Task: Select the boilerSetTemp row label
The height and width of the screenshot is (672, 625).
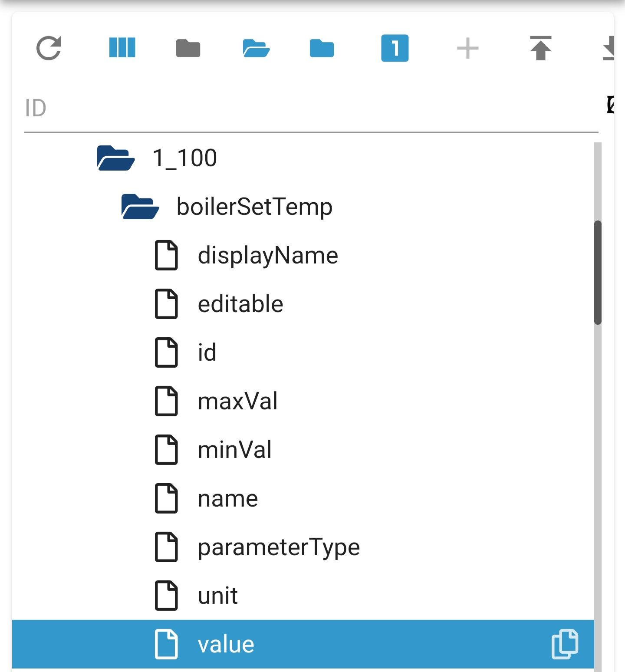Action: click(254, 206)
